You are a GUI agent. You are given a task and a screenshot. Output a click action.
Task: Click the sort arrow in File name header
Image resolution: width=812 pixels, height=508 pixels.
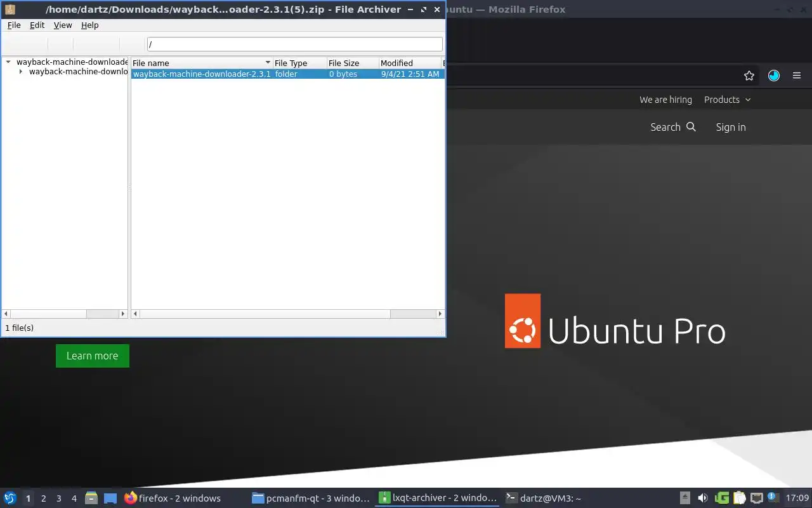[x=268, y=63]
